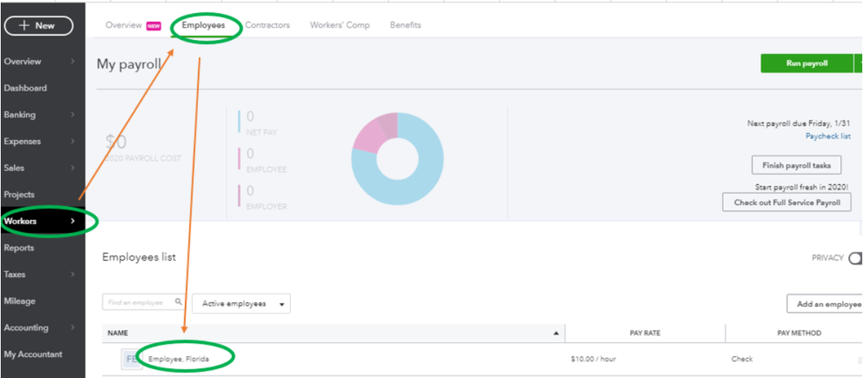Image resolution: width=868 pixels, height=378 pixels.
Task: Click the $0 2020 PAYROLL COST figure
Action: tap(142, 149)
